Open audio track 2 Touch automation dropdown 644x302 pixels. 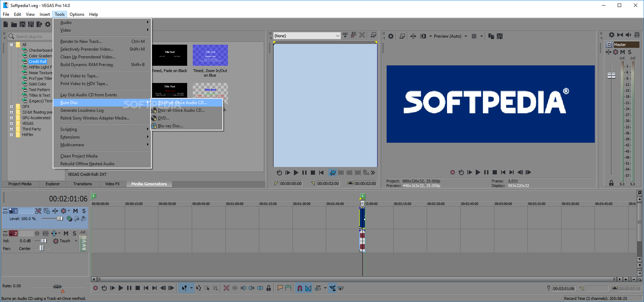(x=76, y=241)
